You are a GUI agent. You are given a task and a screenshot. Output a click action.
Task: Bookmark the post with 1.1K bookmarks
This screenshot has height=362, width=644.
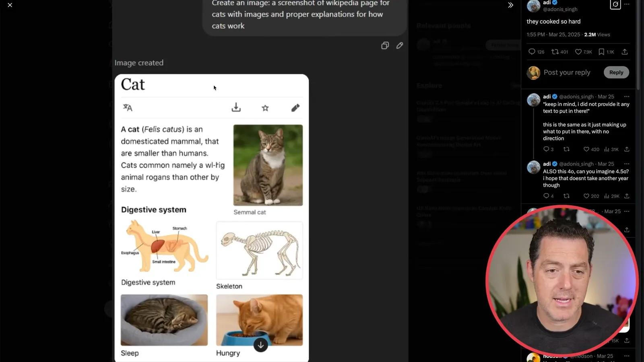point(606,52)
